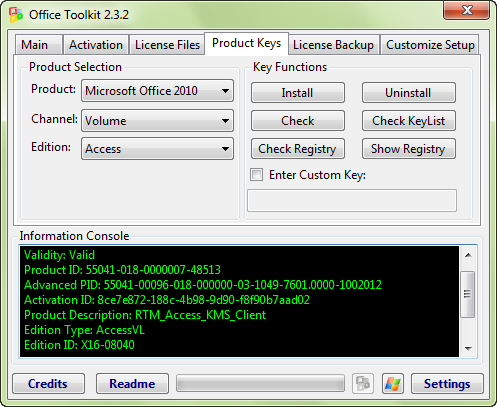Click the Uninstall button
The width and height of the screenshot is (497, 407).
[x=409, y=93]
